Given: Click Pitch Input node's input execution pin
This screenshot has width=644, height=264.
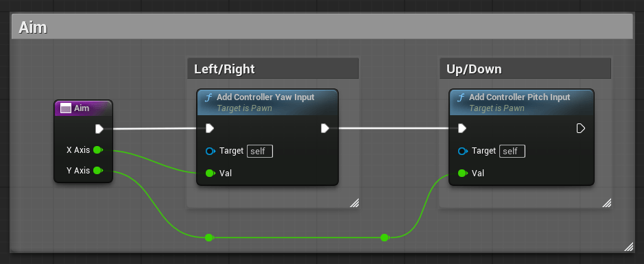Looking at the screenshot, I should 462,128.
